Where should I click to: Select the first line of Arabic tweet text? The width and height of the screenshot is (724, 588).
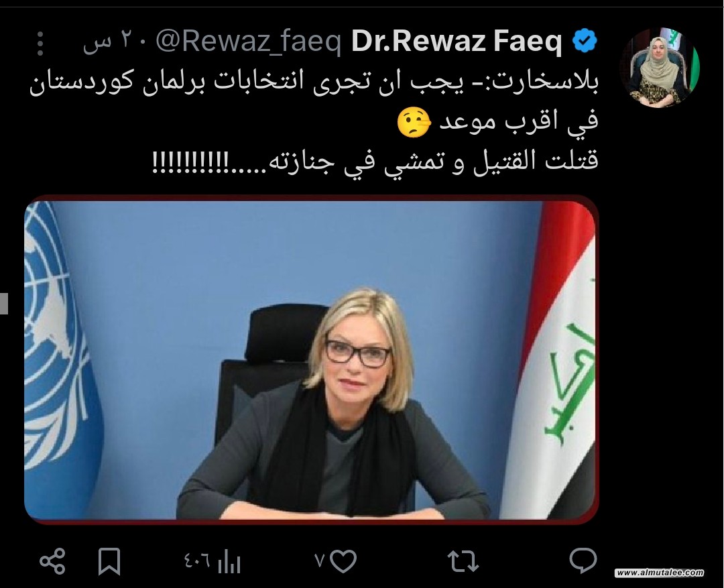(x=314, y=82)
